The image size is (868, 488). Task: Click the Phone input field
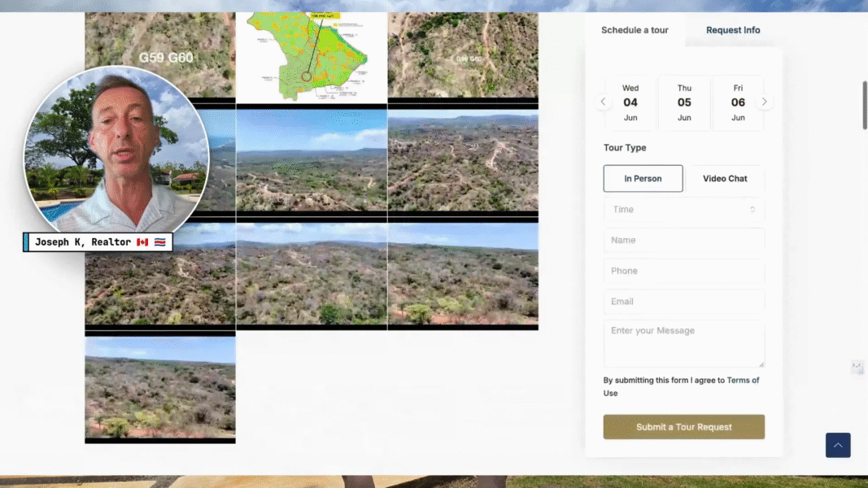click(x=683, y=271)
